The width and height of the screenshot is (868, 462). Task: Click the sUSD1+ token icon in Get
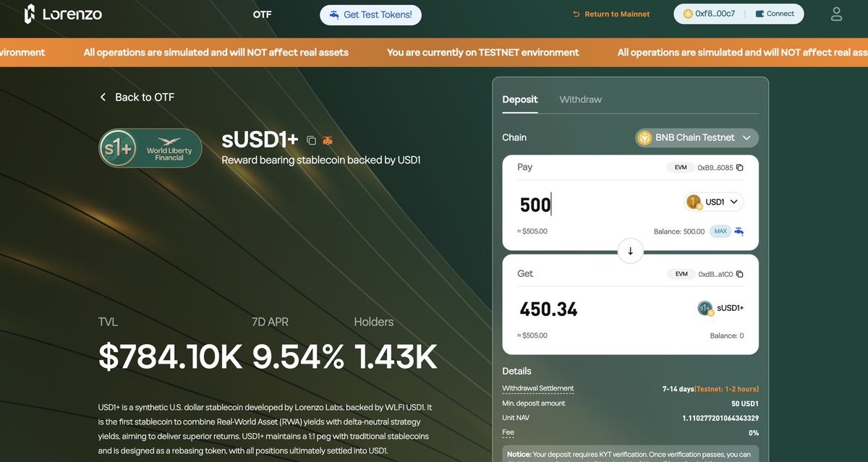705,309
